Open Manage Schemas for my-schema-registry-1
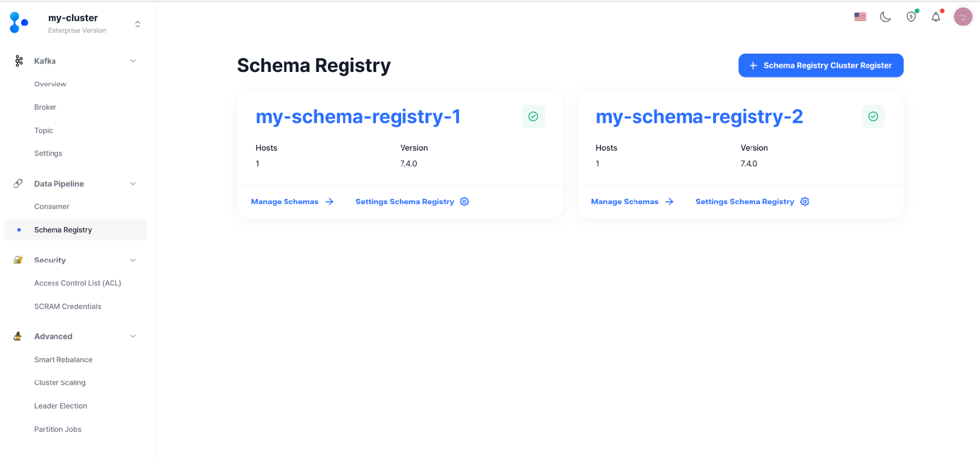 285,201
